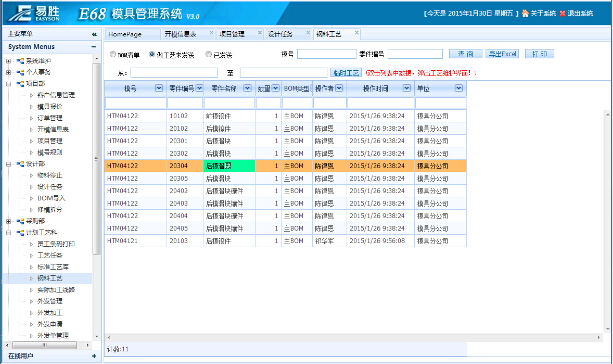Viewport: 613px width, 364px height.
Task: Click the 编制工艺 button
Action: (x=346, y=73)
